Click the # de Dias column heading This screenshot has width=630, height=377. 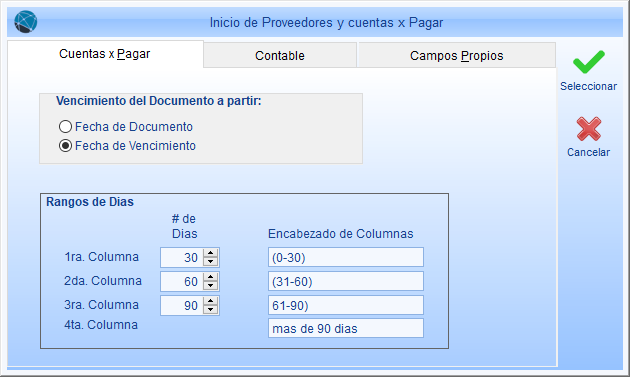[184, 226]
